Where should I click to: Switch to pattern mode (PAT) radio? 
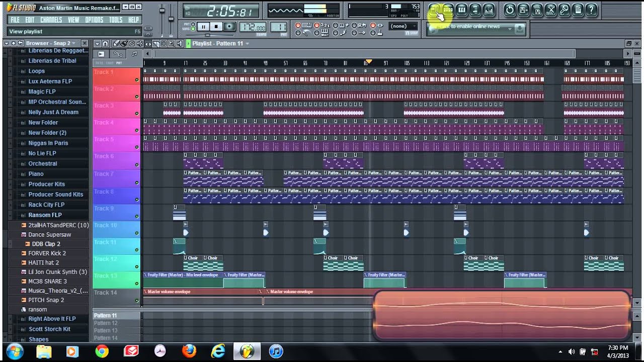point(193,24)
